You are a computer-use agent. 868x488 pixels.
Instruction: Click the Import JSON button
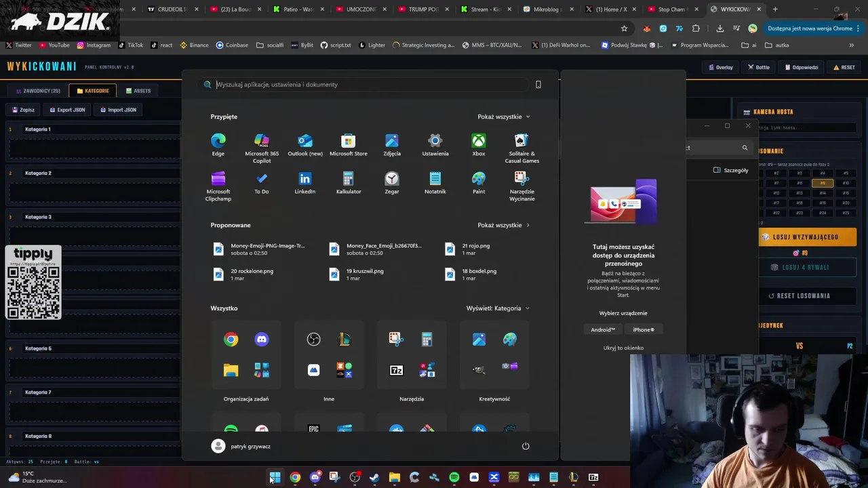(118, 110)
